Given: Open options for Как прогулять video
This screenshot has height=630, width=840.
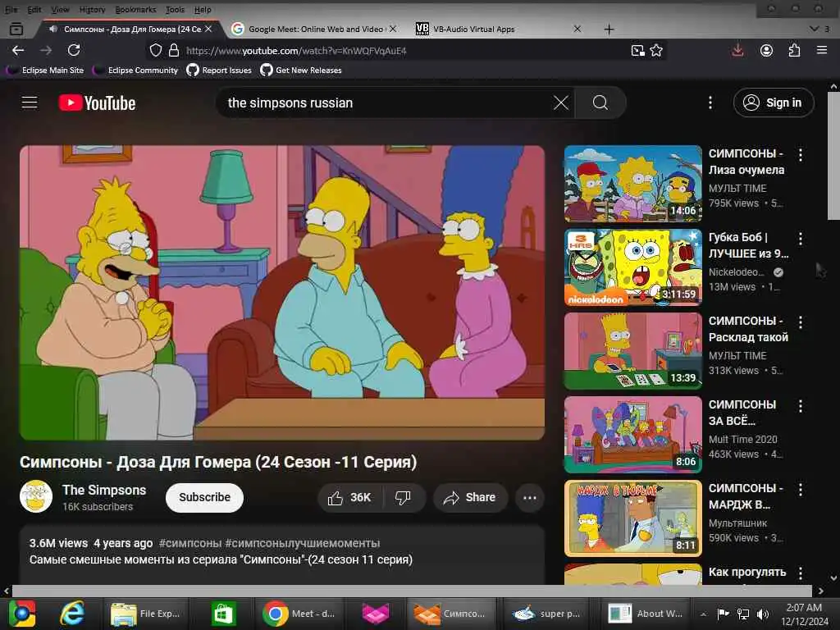Looking at the screenshot, I should [801, 573].
